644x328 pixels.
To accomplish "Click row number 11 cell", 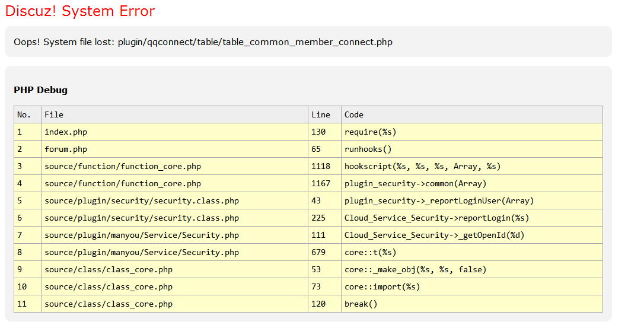I will tap(27, 304).
